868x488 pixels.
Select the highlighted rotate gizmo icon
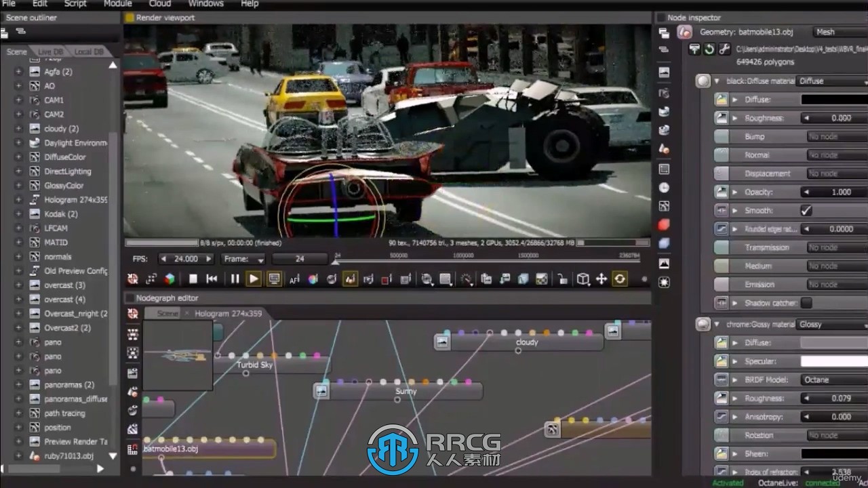619,279
